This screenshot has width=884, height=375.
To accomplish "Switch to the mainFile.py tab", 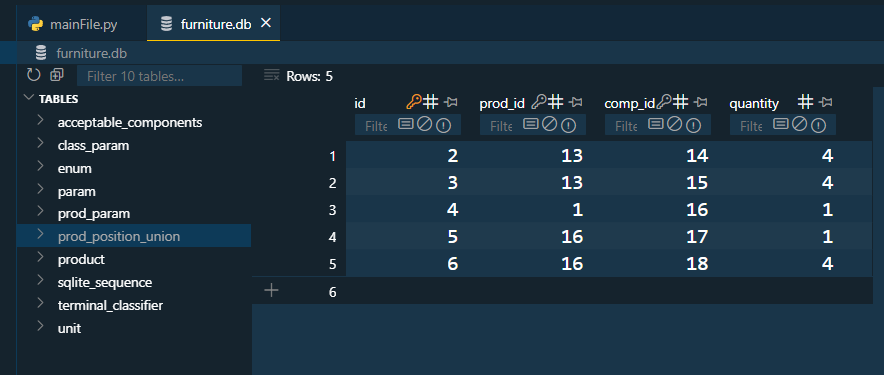I will [x=73, y=25].
